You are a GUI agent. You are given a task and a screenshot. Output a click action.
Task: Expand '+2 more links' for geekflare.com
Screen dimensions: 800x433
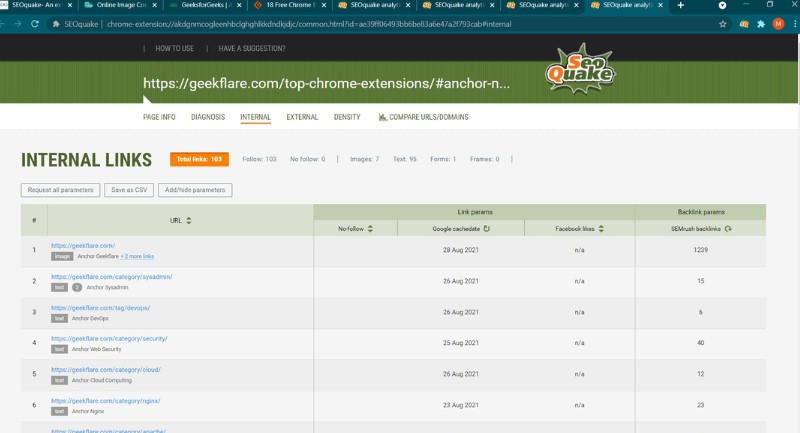[137, 256]
